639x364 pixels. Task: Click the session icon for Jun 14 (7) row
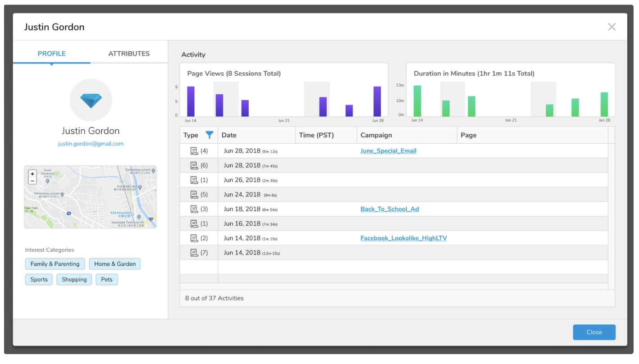194,253
